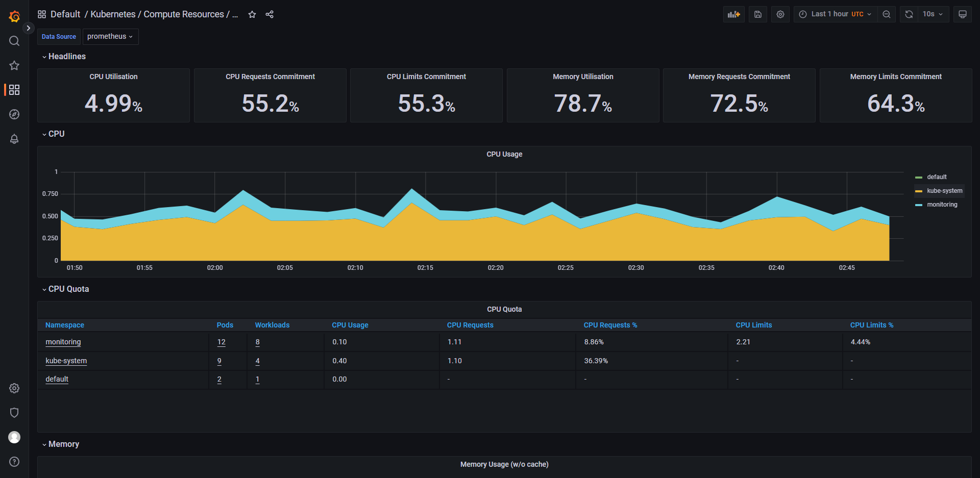Star this dashboard as favorite
The image size is (980, 478).
tap(252, 14)
